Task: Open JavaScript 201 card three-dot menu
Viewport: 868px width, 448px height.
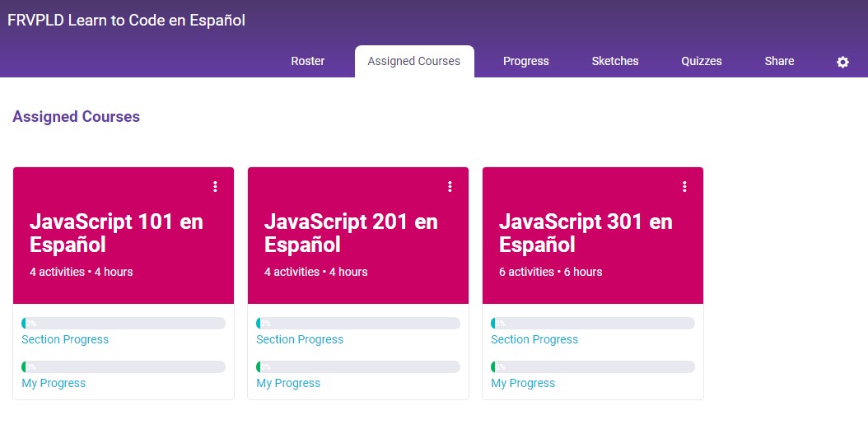Action: pos(450,187)
